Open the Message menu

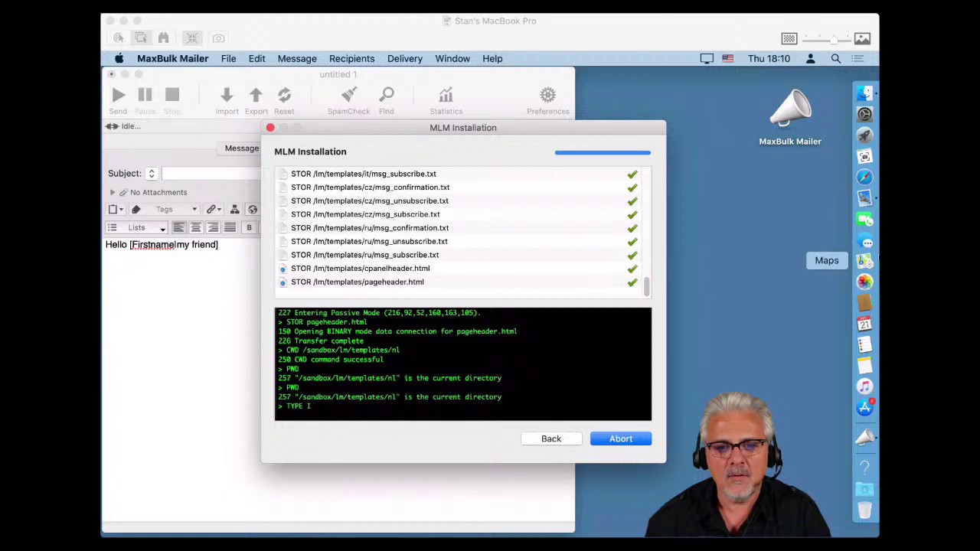(297, 58)
